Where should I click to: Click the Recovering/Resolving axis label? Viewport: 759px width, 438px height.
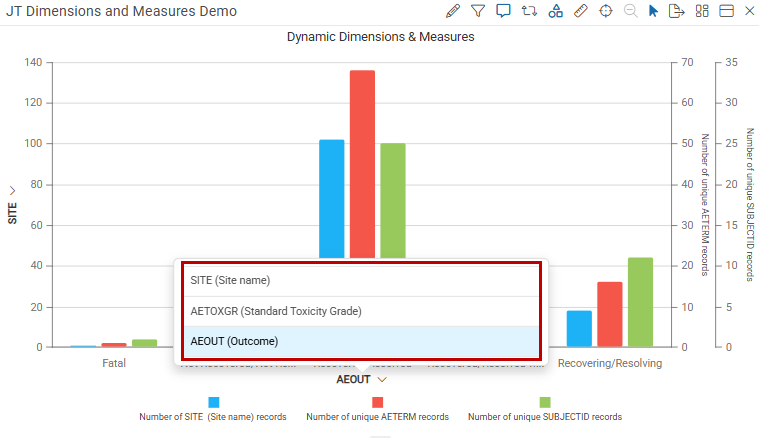(610, 363)
